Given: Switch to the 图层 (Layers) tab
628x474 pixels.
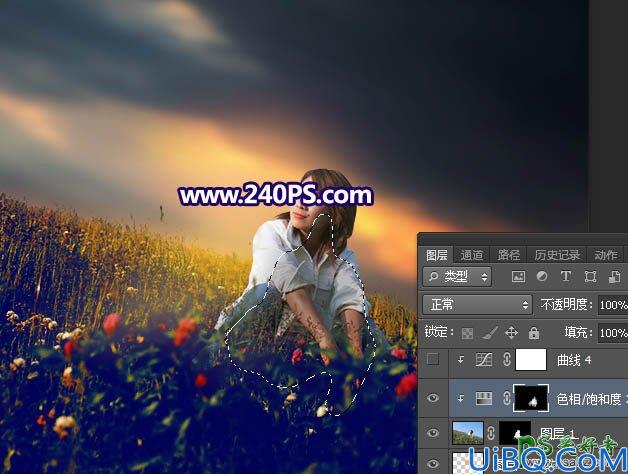Looking at the screenshot, I should pos(436,255).
